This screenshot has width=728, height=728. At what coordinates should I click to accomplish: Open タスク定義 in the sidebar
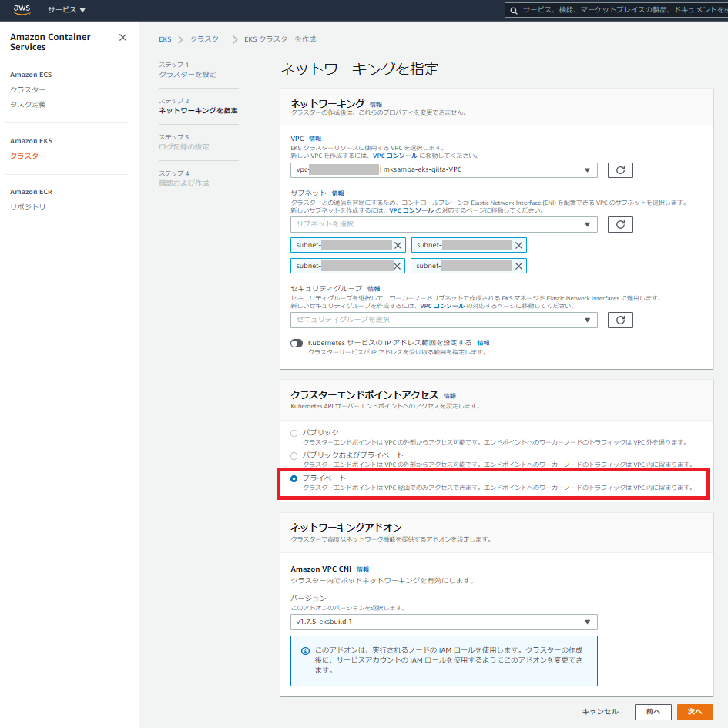[28, 105]
